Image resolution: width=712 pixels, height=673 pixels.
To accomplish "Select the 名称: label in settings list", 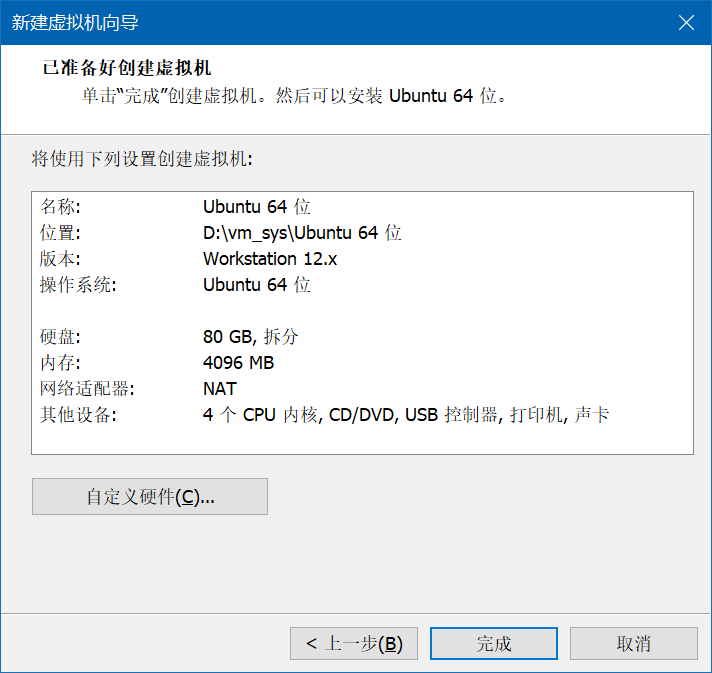I will point(60,207).
